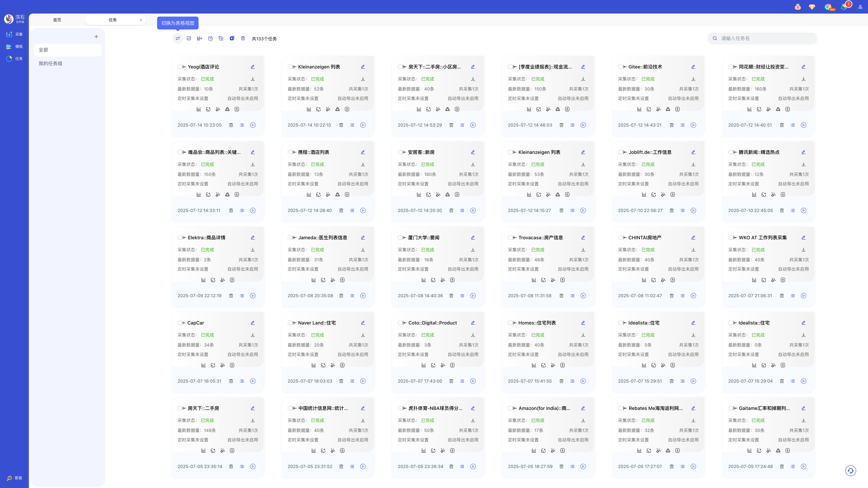The width and height of the screenshot is (868, 488).
Task: Select the 我的任务组 group
Action: (51, 63)
